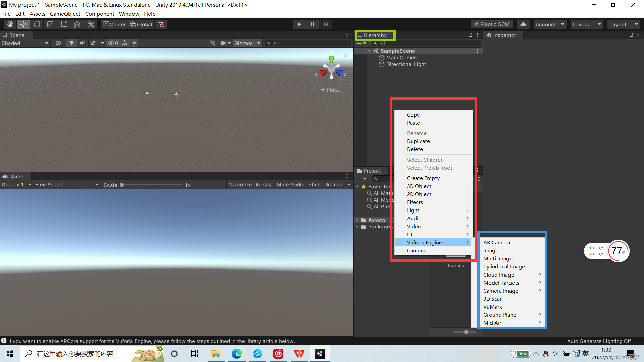
Task: Click Maximize On Play in the Game view
Action: (250, 184)
